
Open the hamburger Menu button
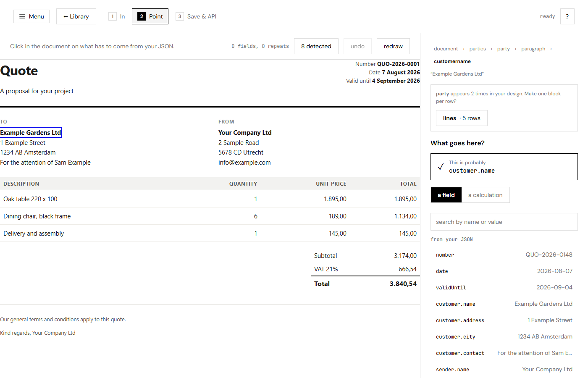pyautogui.click(x=31, y=16)
